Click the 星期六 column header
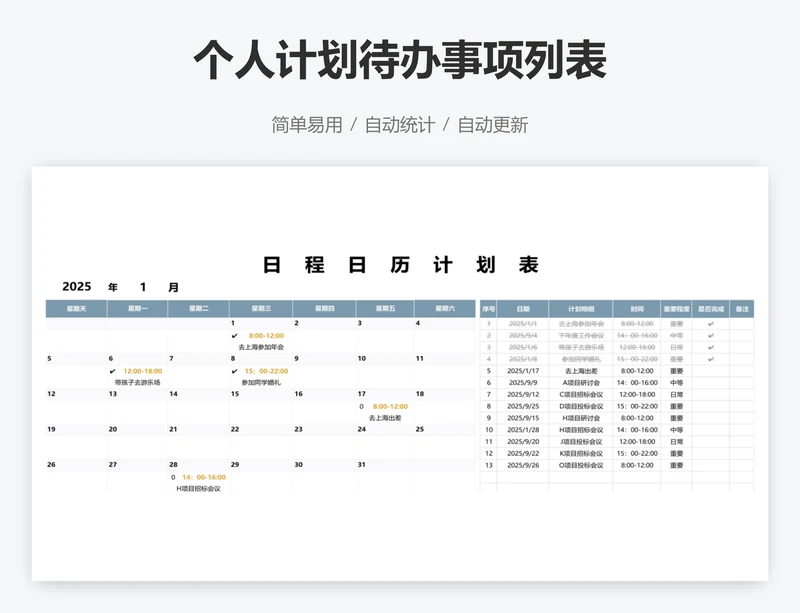 [444, 309]
